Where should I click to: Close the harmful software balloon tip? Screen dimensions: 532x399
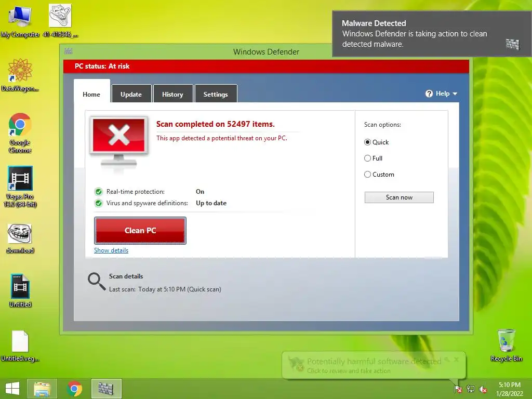456,360
